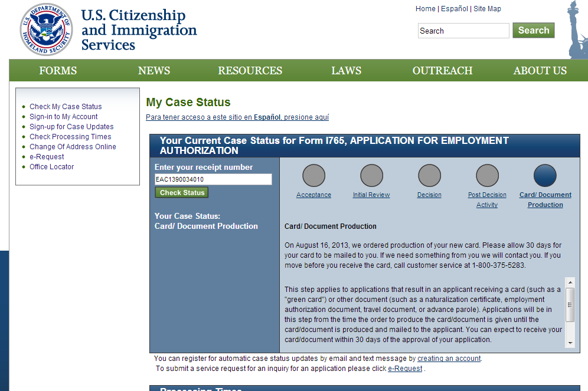Viewport: 588px width, 391px height.
Task: Click the Spanish access 'presione aquí' link
Action: 237,117
